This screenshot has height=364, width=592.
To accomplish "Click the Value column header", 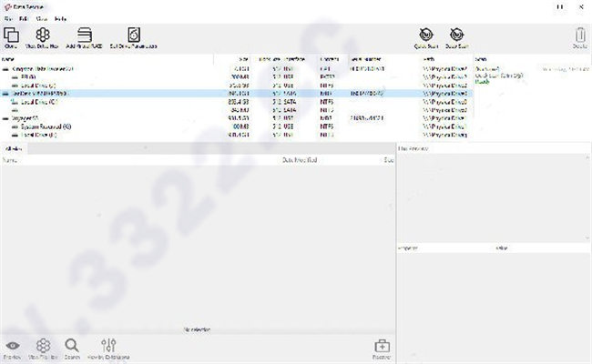I will (x=502, y=248).
